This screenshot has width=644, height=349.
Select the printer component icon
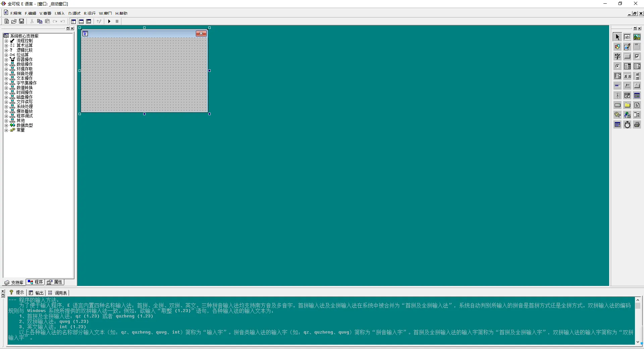[637, 125]
